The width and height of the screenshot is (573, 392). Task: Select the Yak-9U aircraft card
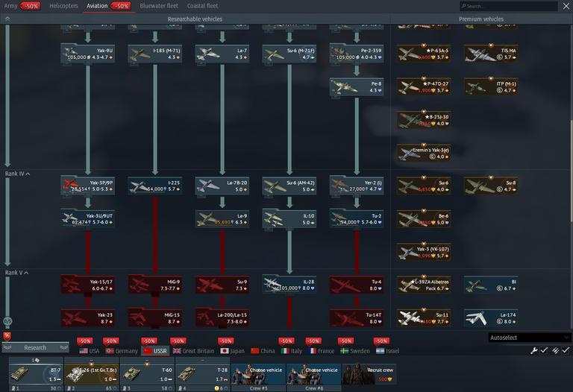[x=88, y=54]
